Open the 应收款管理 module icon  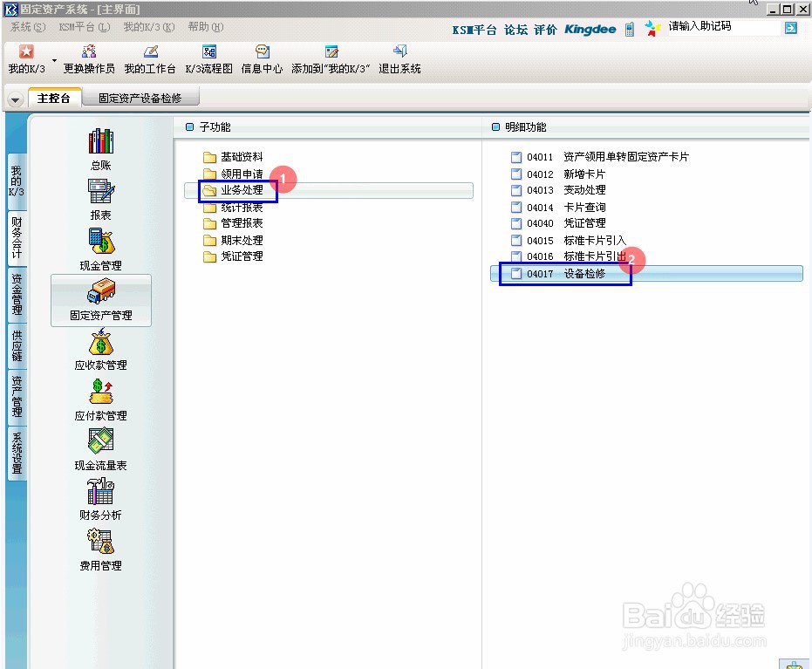[101, 350]
